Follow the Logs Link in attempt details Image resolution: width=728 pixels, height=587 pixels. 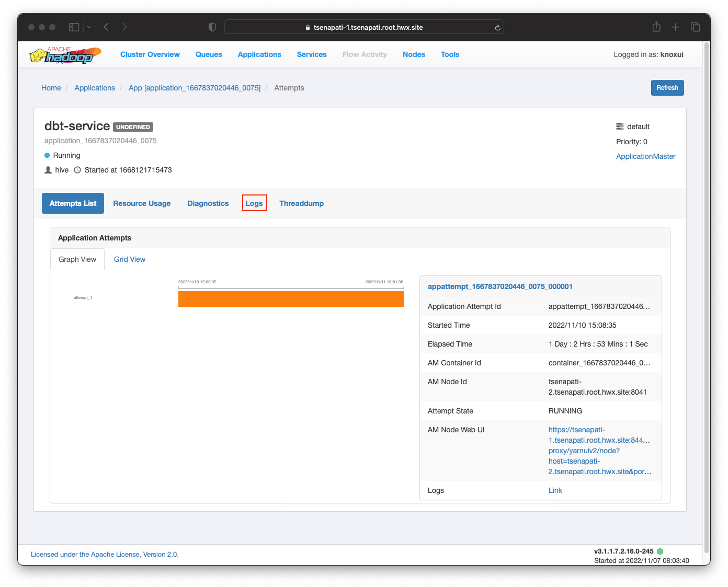(555, 490)
